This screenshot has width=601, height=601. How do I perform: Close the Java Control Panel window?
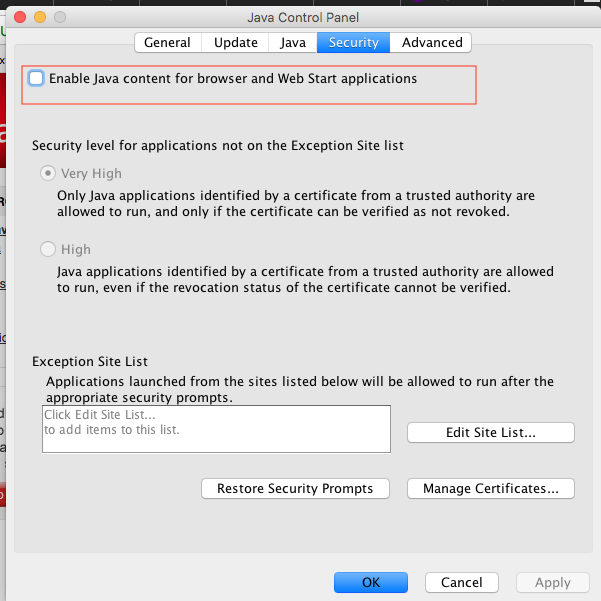click(20, 17)
